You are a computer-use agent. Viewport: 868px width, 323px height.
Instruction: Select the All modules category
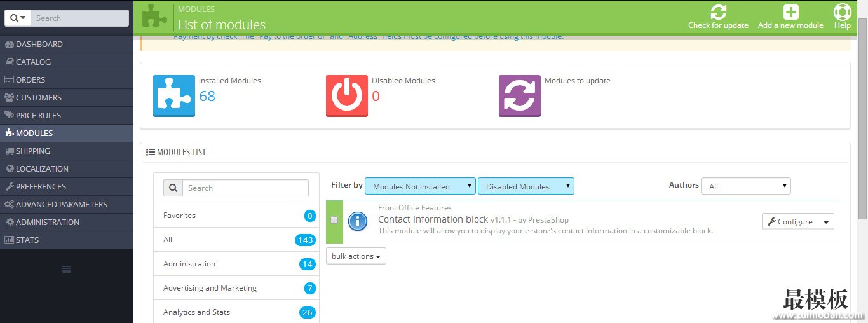tap(236, 240)
